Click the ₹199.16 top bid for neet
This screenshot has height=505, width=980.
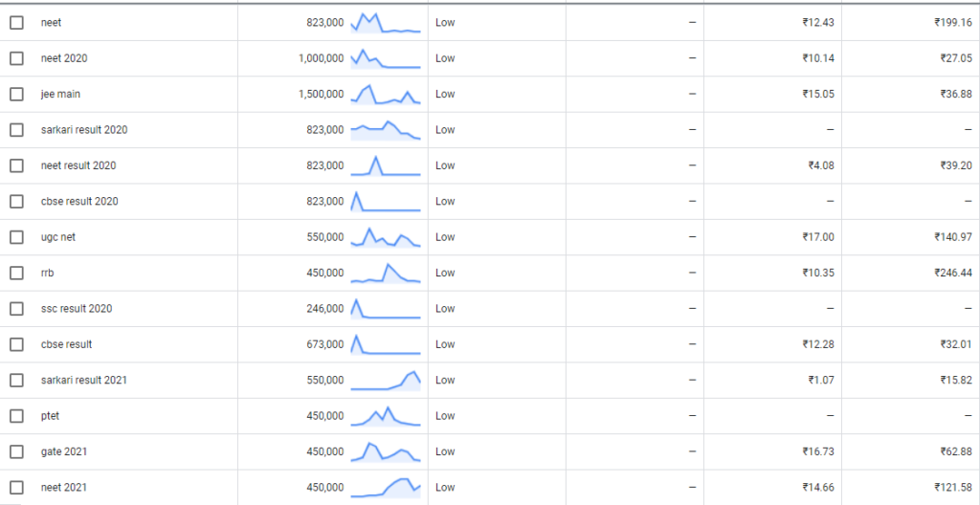coord(953,23)
